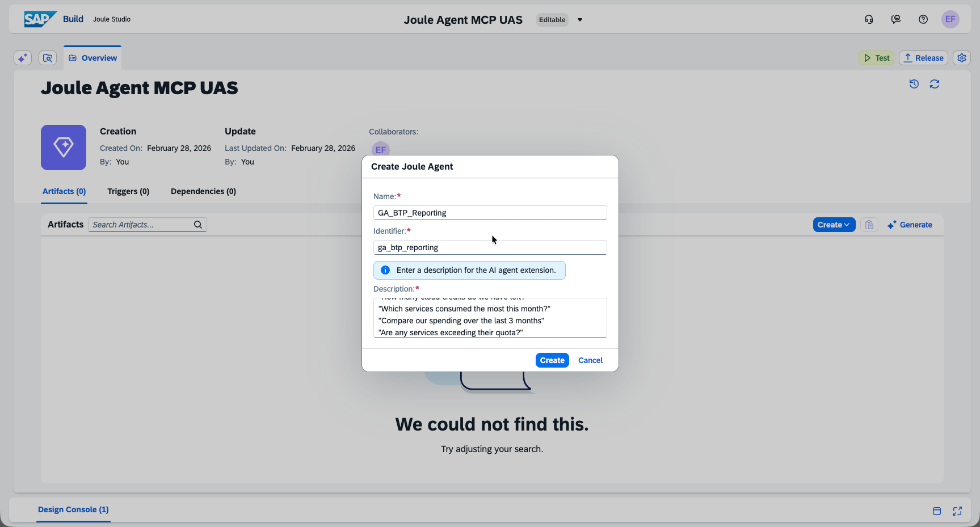This screenshot has height=527, width=980.
Task: Click the Name input field
Action: [x=490, y=213]
